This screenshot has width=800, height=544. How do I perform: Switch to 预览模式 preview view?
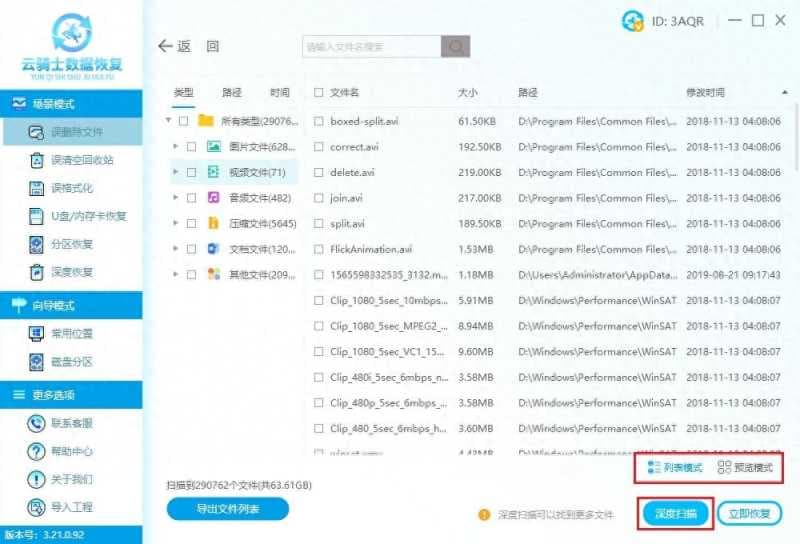click(x=745, y=467)
